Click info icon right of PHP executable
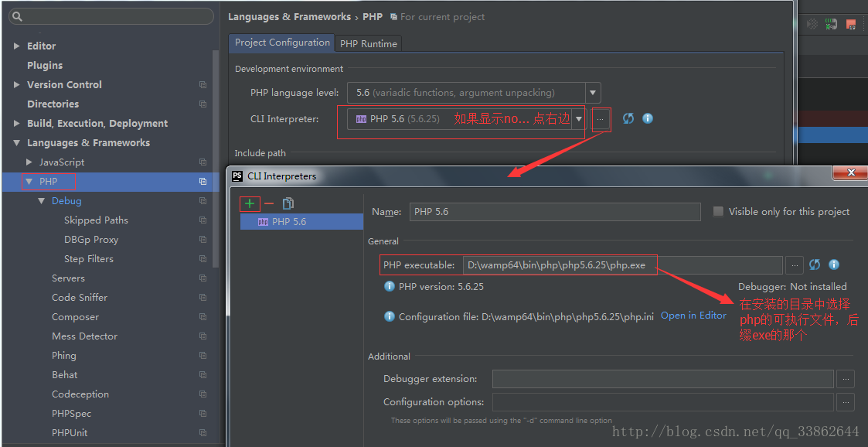Image resolution: width=868 pixels, height=447 pixels. tap(834, 264)
